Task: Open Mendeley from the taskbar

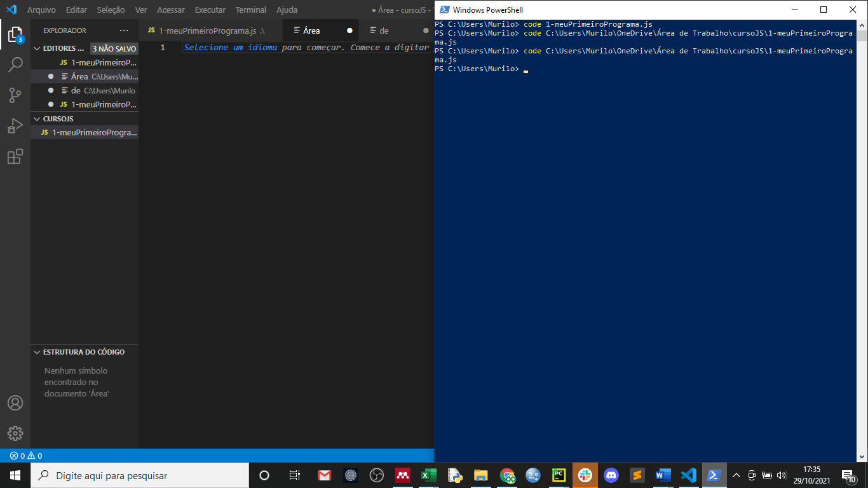Action: (402, 475)
